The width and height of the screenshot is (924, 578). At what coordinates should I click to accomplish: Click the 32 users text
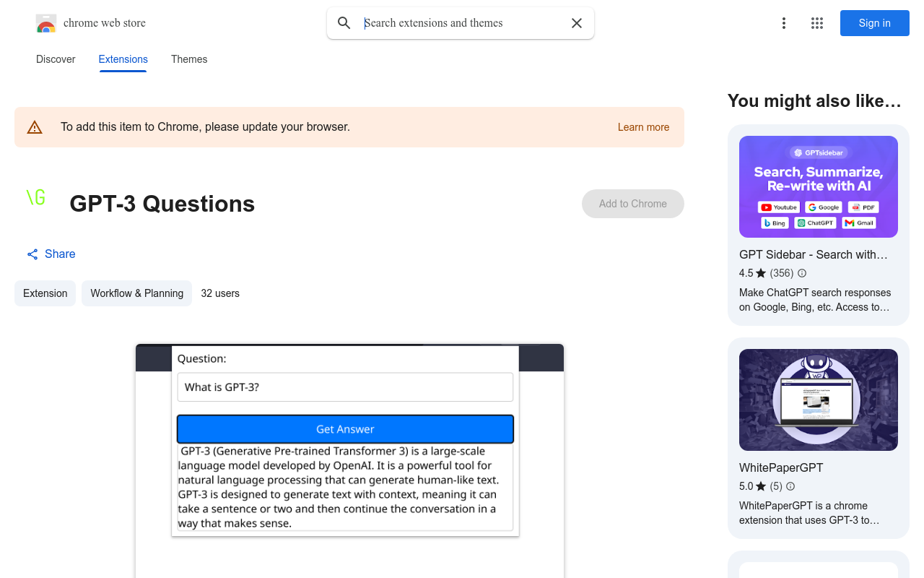coord(220,293)
